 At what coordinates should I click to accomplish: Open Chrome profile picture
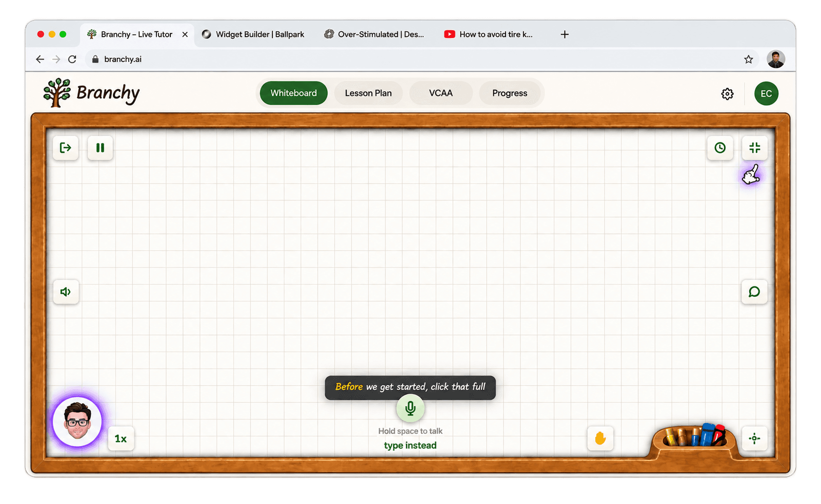(x=776, y=59)
